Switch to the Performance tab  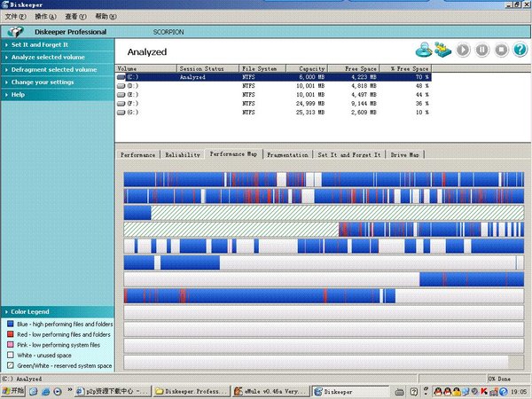coord(137,154)
